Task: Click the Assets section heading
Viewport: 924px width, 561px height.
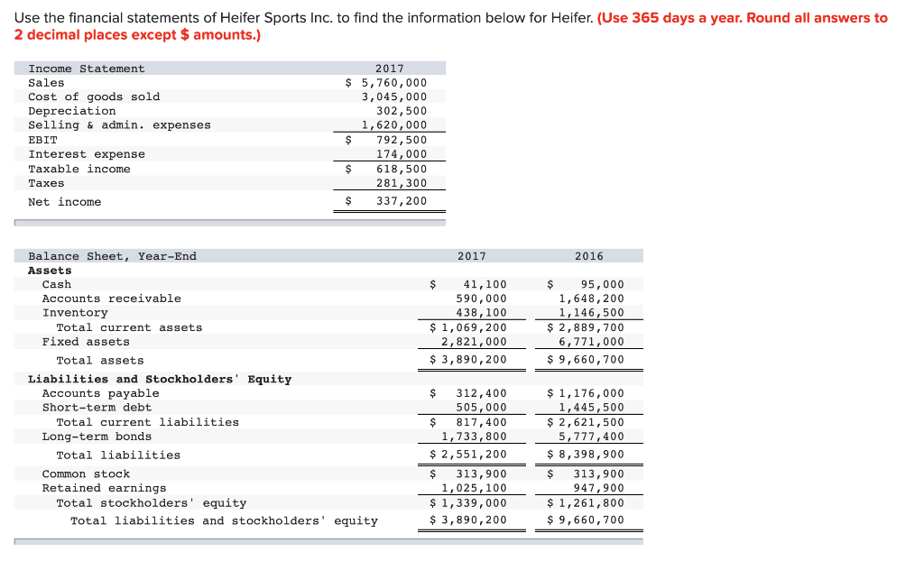Action: 51,270
